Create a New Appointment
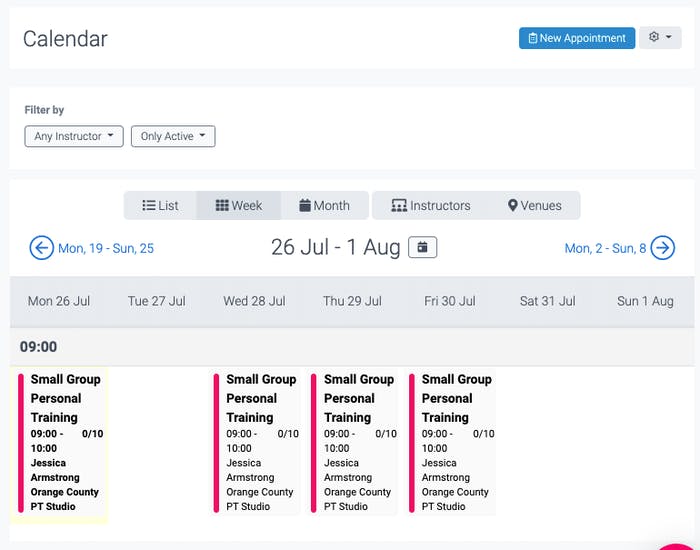Image resolution: width=700 pixels, height=550 pixels. [x=577, y=38]
